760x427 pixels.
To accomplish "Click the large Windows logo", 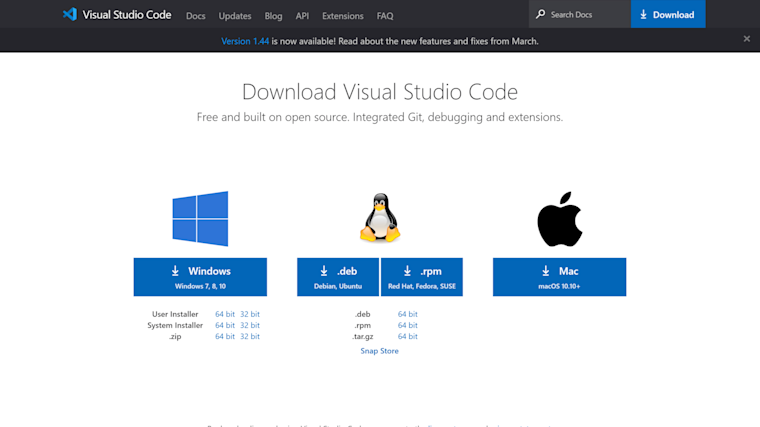I will pos(200,219).
